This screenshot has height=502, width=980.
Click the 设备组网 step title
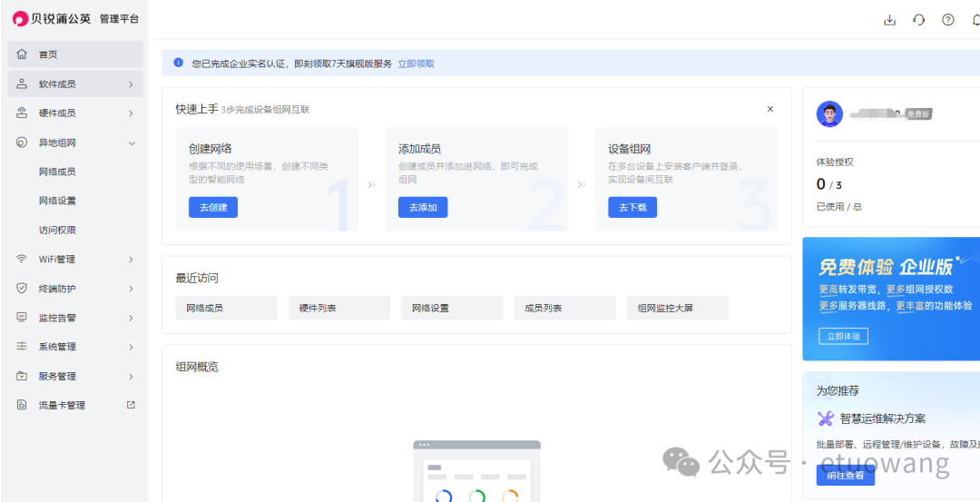(630, 149)
